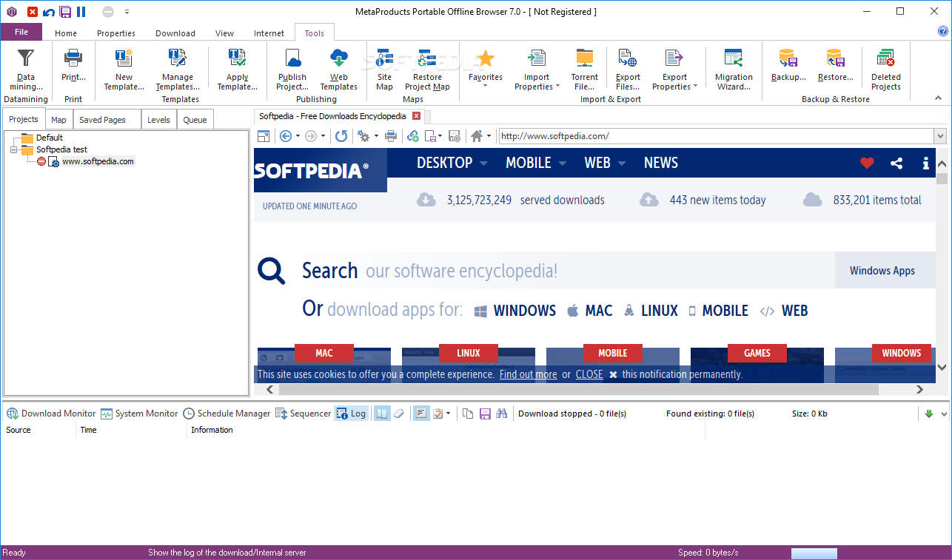Click the pause icon in title bar

81,12
